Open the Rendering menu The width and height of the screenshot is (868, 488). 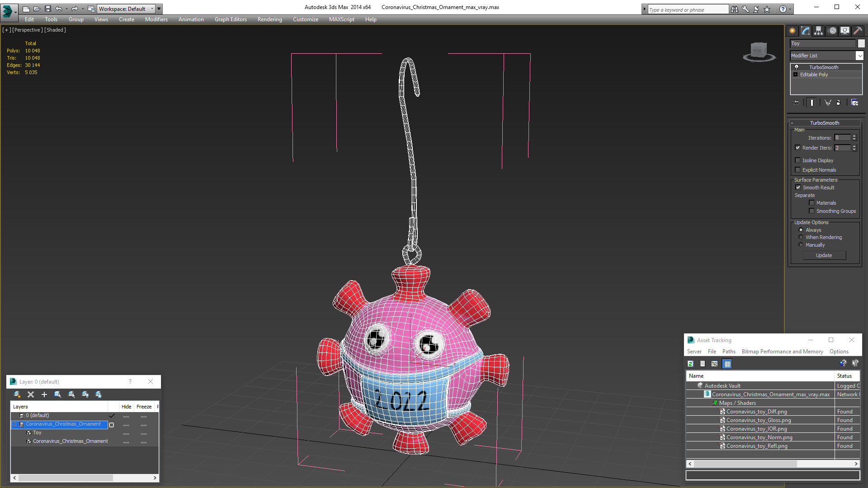click(x=269, y=19)
